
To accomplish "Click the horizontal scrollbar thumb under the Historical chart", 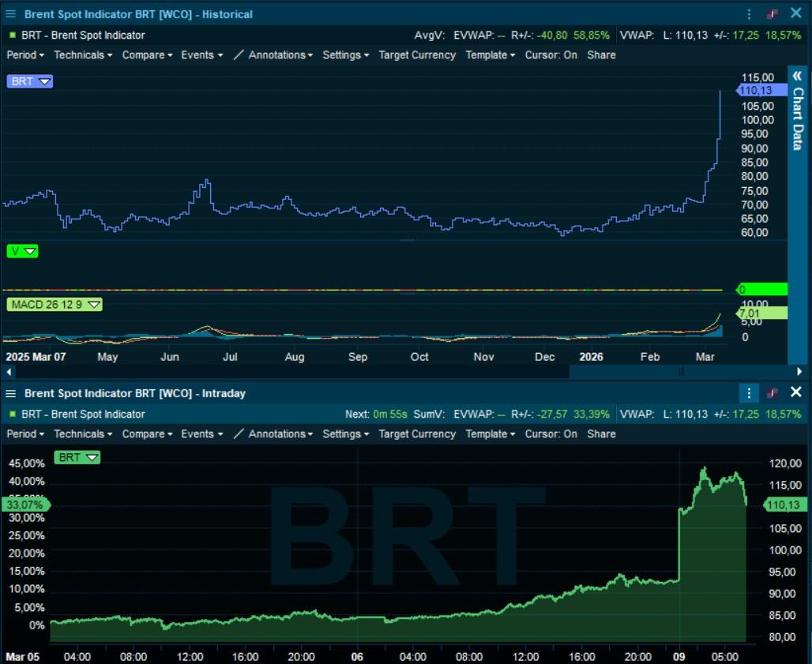I will pos(681,371).
